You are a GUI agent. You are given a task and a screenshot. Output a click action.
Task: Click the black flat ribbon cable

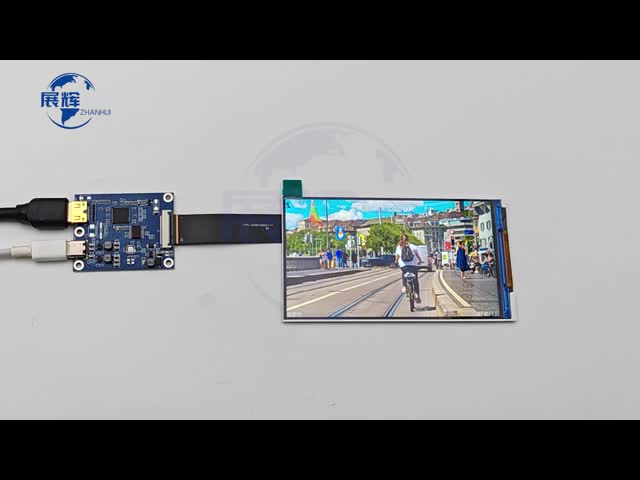(229, 229)
